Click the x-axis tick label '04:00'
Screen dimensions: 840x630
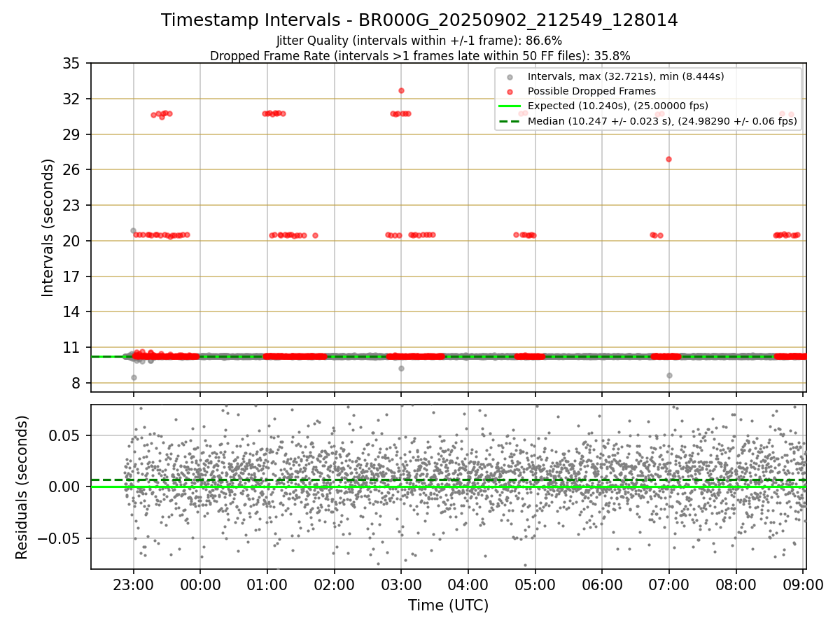pyautogui.click(x=468, y=585)
